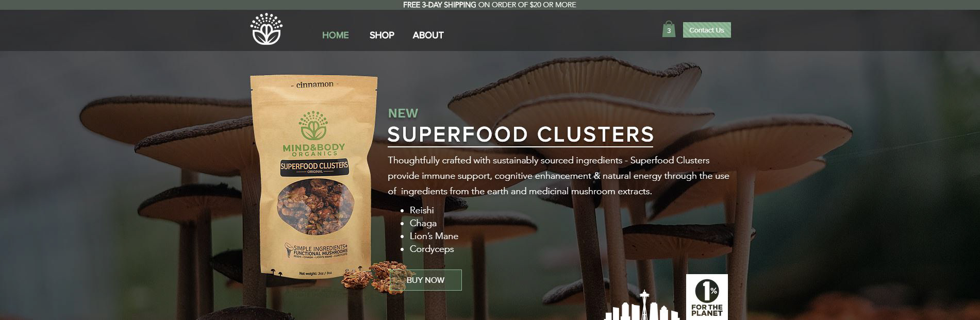Viewport: 980px width, 320px height.
Task: Open the SHOP menu item
Action: point(382,35)
